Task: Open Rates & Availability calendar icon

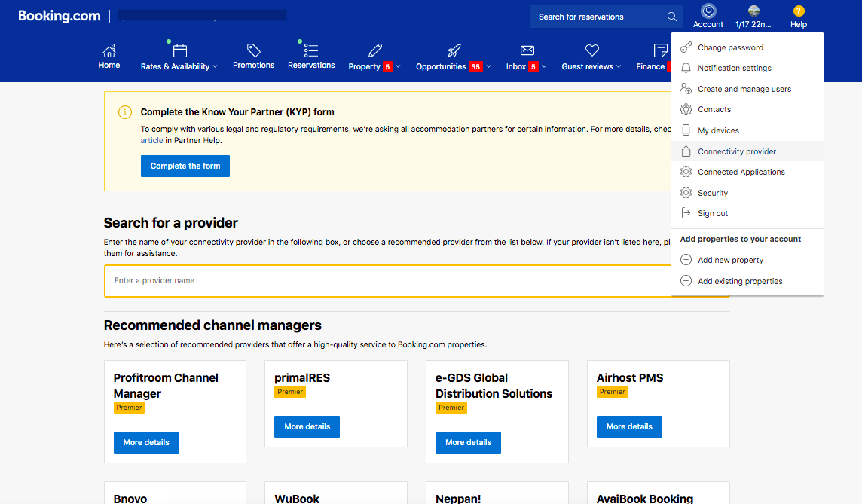Action: 180,50
